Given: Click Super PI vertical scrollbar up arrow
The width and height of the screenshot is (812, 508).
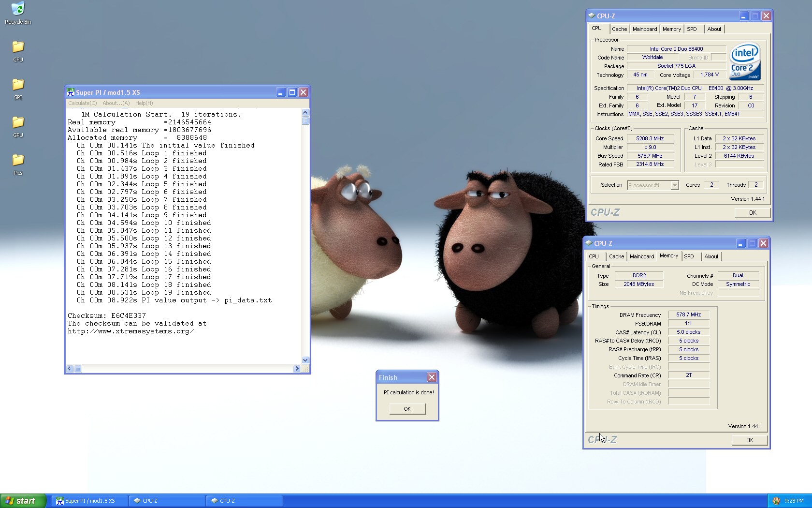Looking at the screenshot, I should [305, 112].
